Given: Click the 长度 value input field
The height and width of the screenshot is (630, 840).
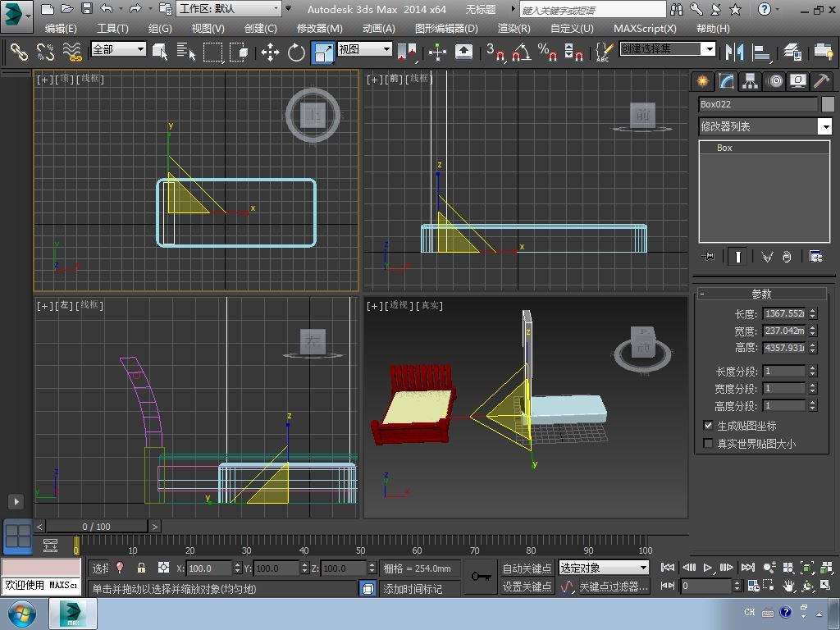Looking at the screenshot, I should pos(783,313).
